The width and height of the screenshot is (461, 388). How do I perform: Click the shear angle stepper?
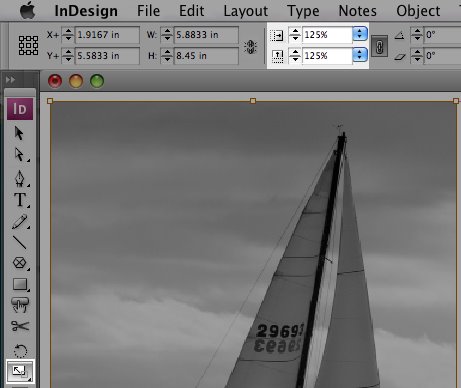[417, 56]
